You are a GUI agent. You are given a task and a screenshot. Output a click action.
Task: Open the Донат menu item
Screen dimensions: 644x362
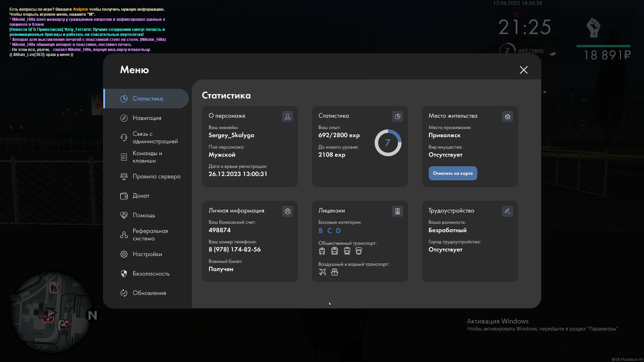coord(146,196)
